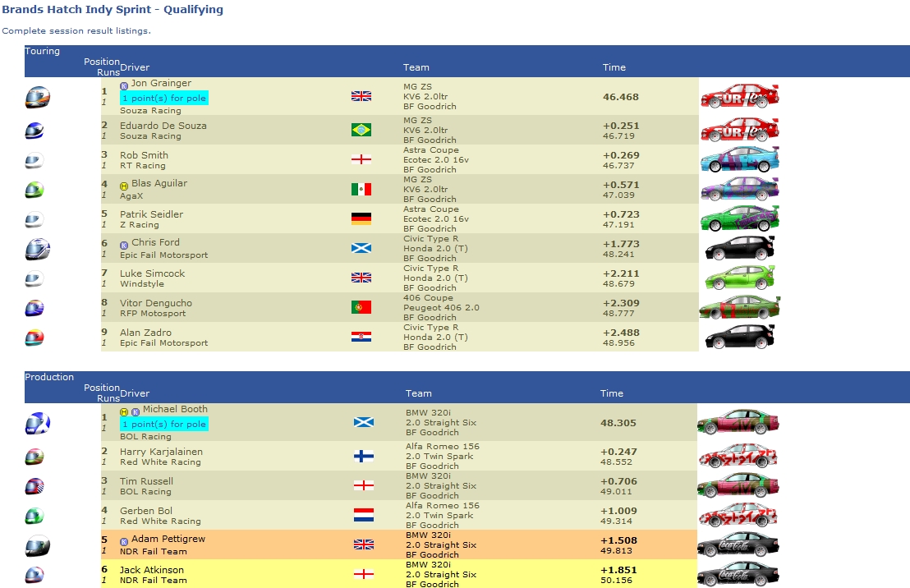Click Vitor Dengucho's helmet icon
Viewport: 910px width, 588px height.
click(x=34, y=308)
